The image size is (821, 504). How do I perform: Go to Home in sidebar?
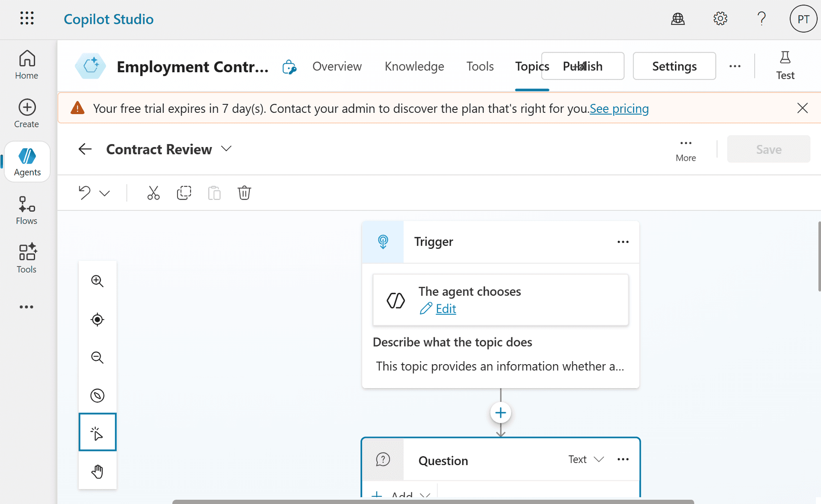click(x=27, y=65)
